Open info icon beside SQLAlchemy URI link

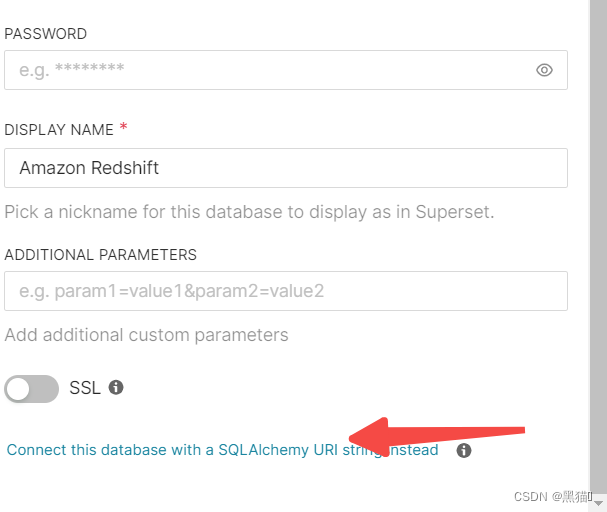click(464, 450)
